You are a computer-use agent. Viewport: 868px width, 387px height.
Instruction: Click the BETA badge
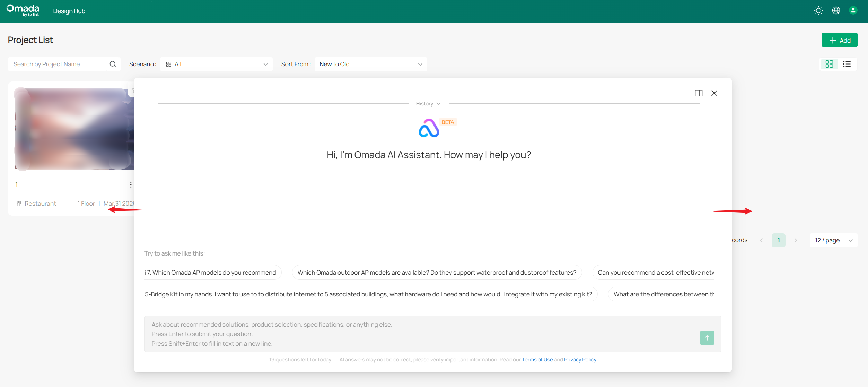[x=448, y=122]
